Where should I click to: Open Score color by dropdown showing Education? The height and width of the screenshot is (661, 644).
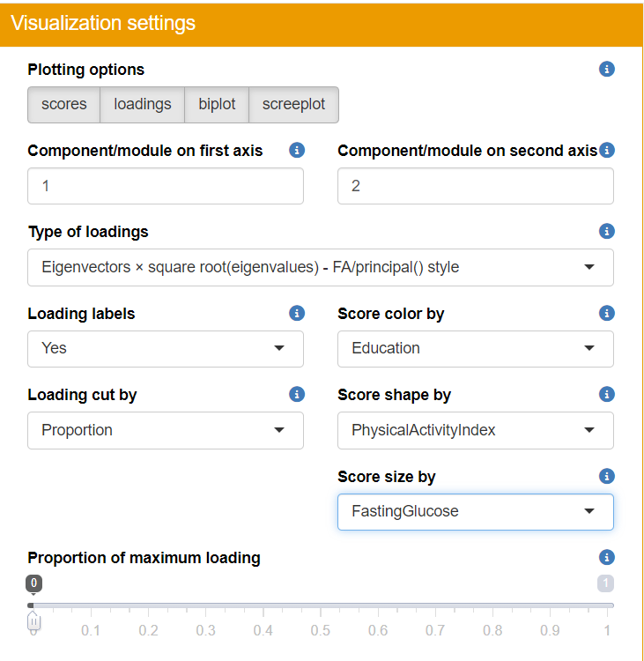click(476, 348)
